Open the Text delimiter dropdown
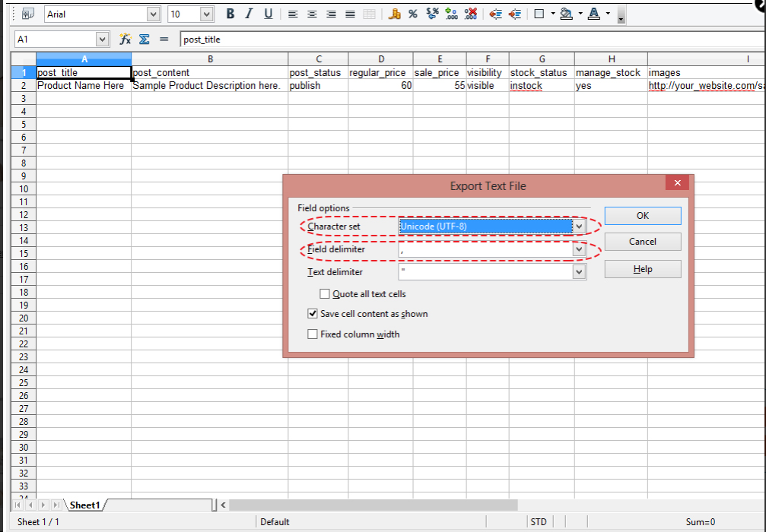Viewport: 766px width, 532px height. pos(579,272)
